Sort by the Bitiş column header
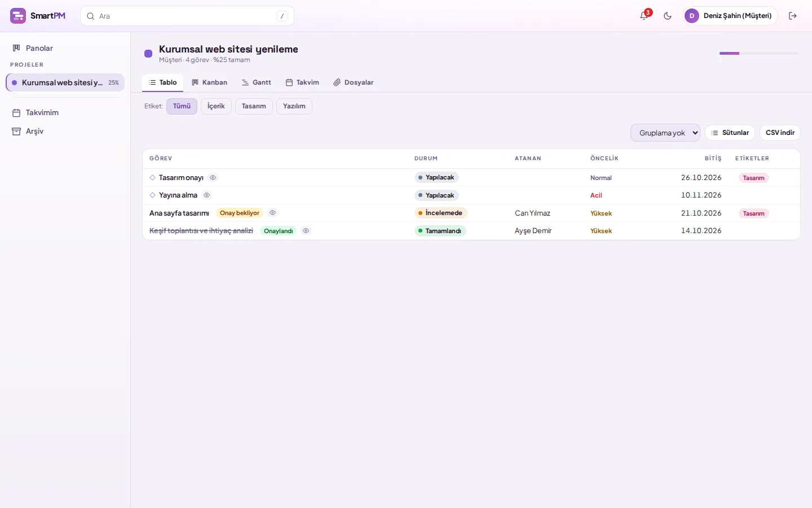This screenshot has height=508, width=812. click(x=713, y=159)
